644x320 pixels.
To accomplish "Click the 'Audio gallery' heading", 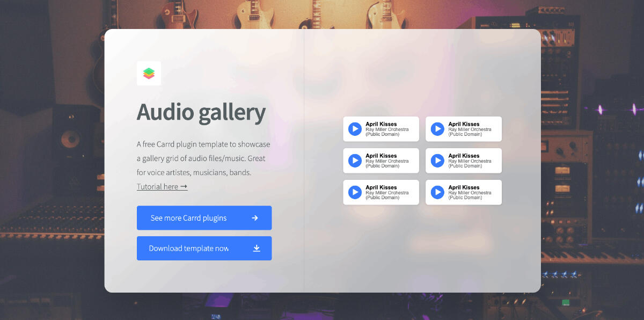I will pos(201,113).
